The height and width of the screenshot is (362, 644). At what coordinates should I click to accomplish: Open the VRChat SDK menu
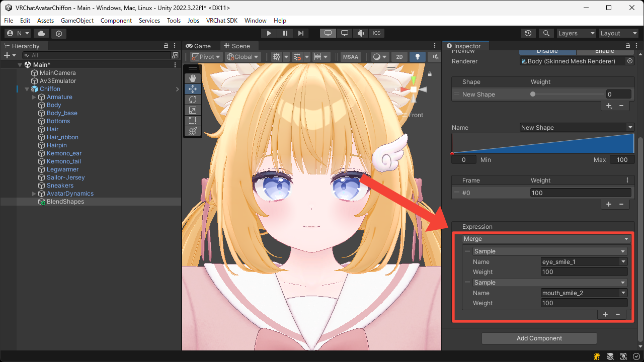click(221, 21)
